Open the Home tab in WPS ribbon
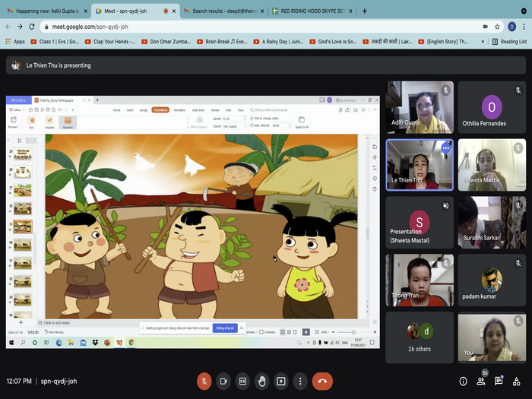Screen dimensions: 532x399 (116, 110)
